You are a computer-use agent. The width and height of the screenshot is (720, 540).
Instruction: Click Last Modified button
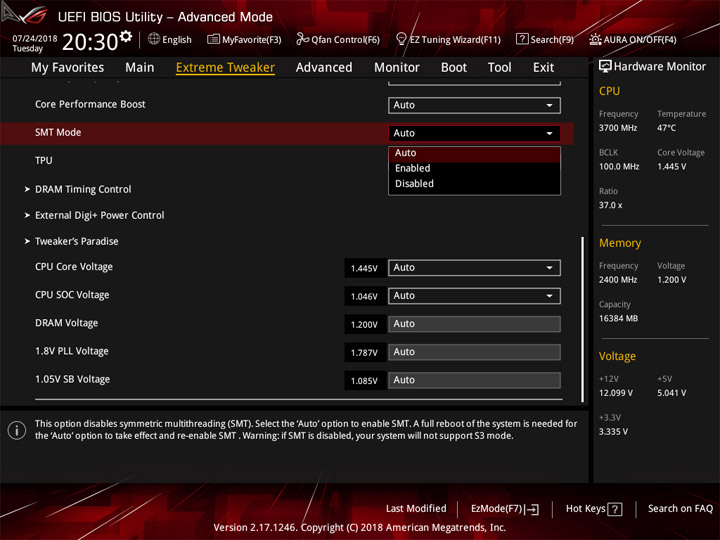click(x=416, y=508)
